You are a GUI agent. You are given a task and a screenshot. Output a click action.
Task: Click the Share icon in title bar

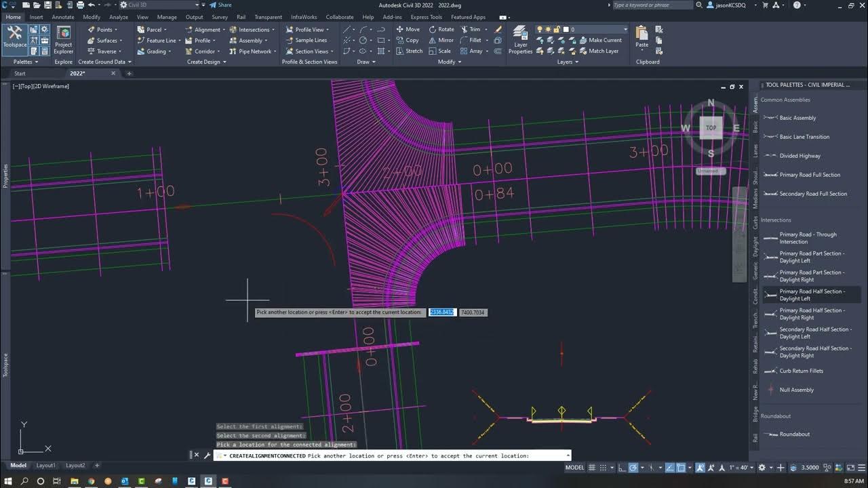(x=220, y=5)
